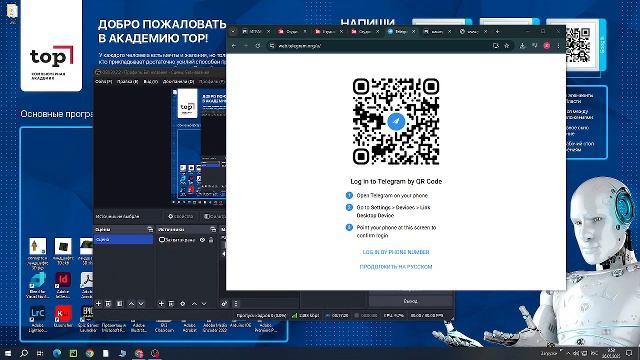Open a new browser tab
Viewport: 640px width, 360px height.
497,31
